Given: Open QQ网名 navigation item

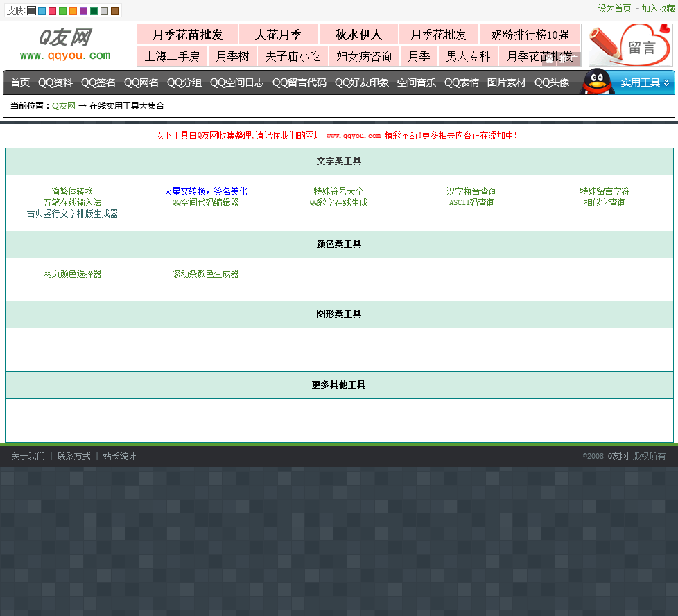Looking at the screenshot, I should pyautogui.click(x=141, y=82).
